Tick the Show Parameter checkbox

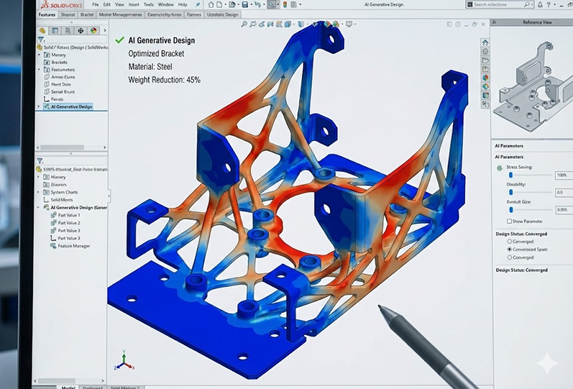click(x=509, y=221)
